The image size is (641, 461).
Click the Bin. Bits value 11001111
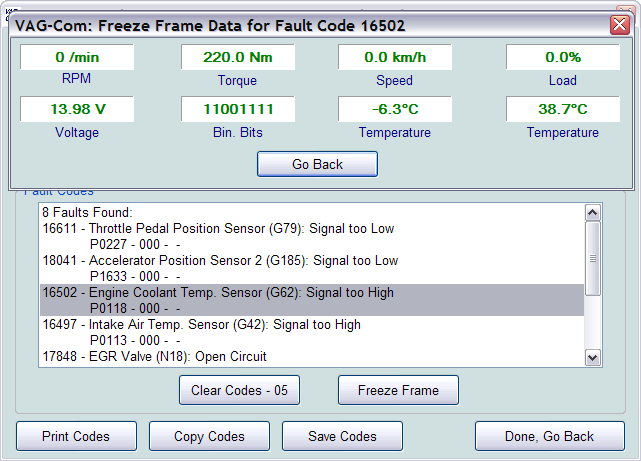tap(238, 109)
